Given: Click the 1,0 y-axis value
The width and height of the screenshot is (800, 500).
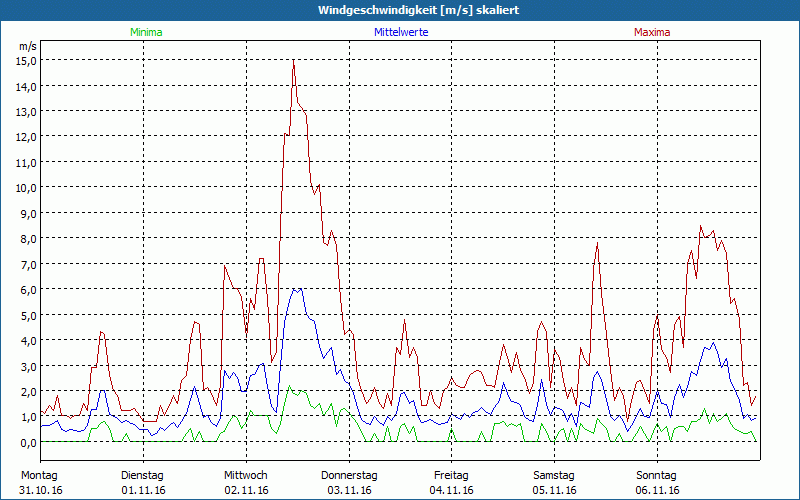Looking at the screenshot, I should coord(28,417).
